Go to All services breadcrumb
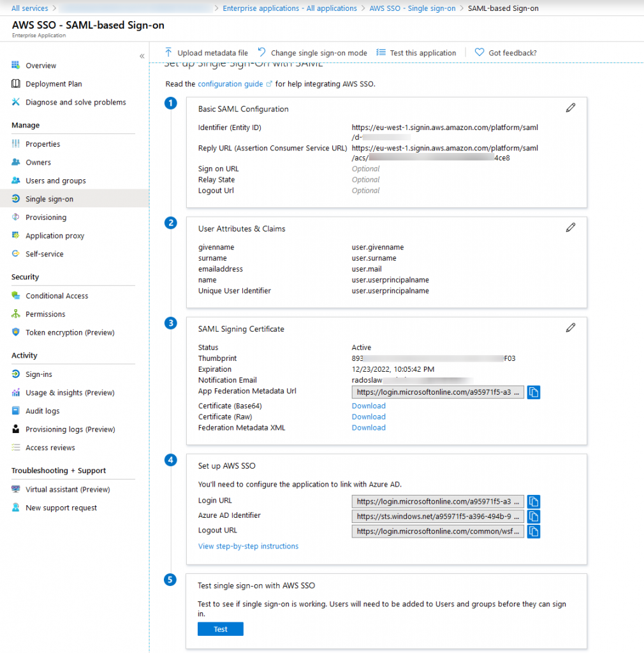The width and height of the screenshot is (644, 653). tap(29, 8)
